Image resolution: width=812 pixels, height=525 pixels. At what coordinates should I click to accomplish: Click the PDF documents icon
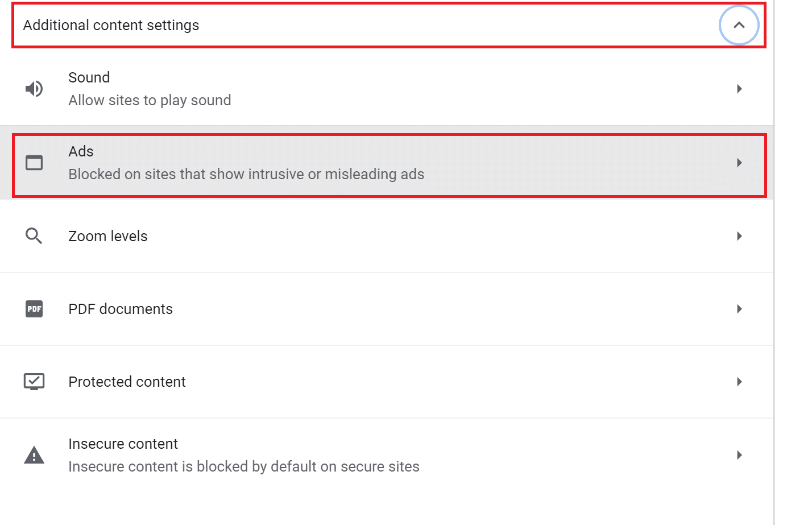point(34,309)
